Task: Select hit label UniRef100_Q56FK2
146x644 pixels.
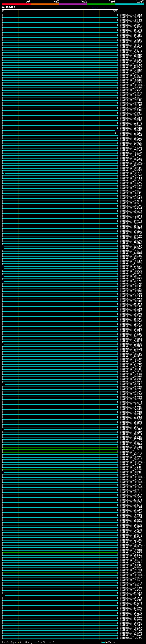Action: click(x=131, y=278)
